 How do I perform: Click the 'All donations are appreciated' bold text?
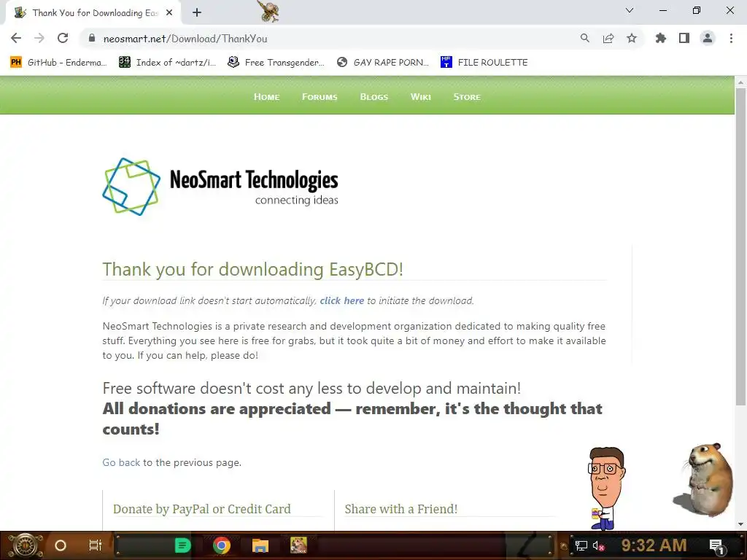[352, 419]
